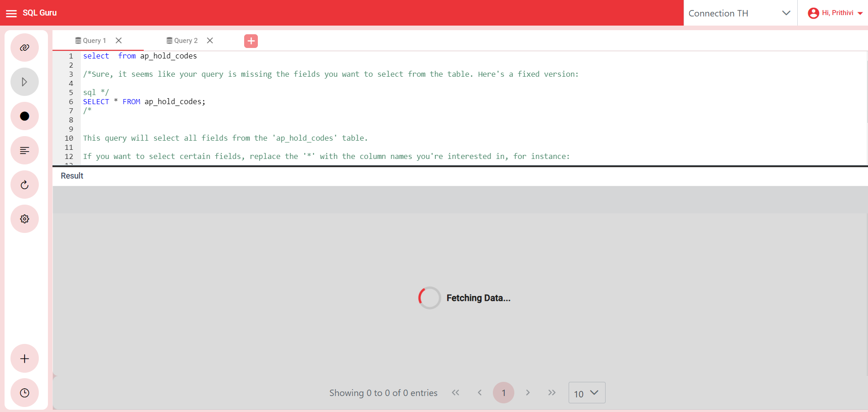The image size is (868, 412).
Task: Click line number 8 in editor gutter
Action: (x=71, y=120)
